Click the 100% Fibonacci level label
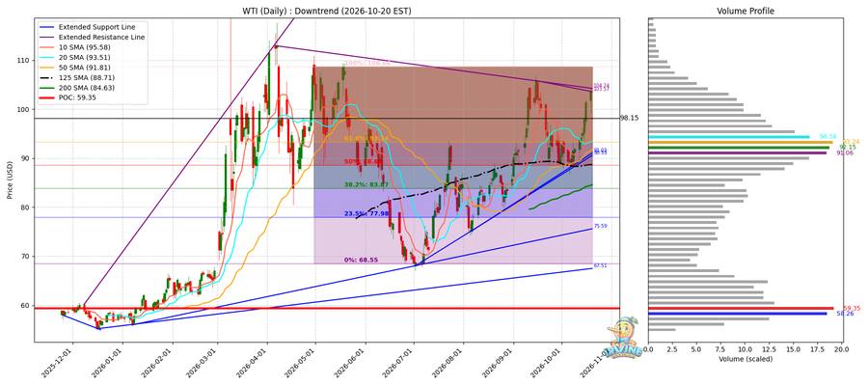The width and height of the screenshot is (868, 386). [x=367, y=63]
